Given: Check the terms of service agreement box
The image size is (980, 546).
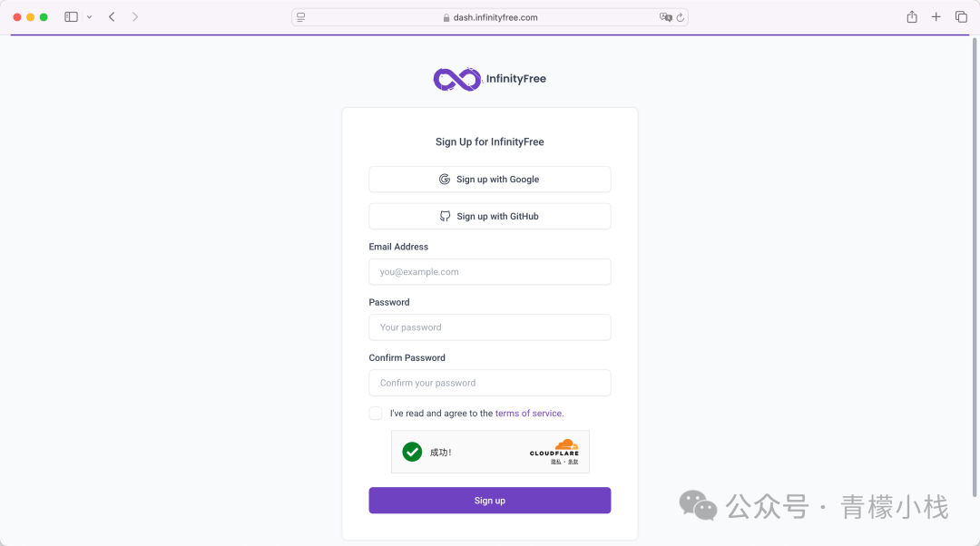Looking at the screenshot, I should 376,414.
